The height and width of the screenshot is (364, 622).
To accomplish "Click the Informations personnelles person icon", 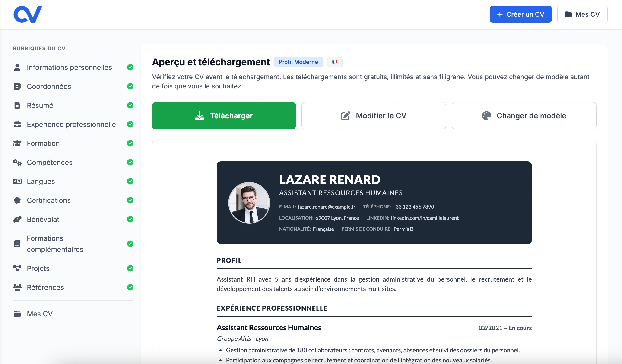I will pyautogui.click(x=17, y=67).
